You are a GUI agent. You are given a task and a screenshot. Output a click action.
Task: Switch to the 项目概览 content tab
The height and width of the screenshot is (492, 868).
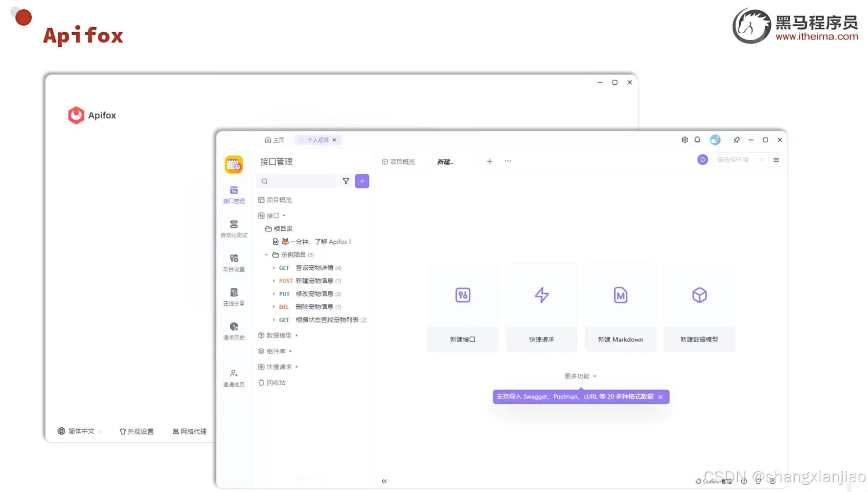[399, 162]
